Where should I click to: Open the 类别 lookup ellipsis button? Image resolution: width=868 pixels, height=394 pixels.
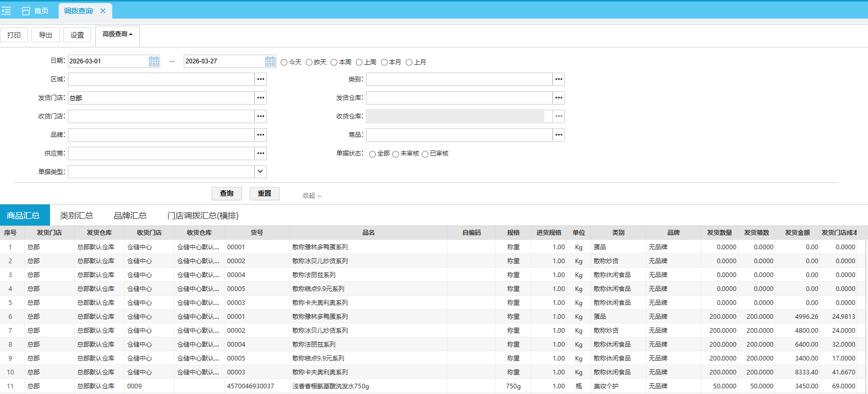[559, 79]
